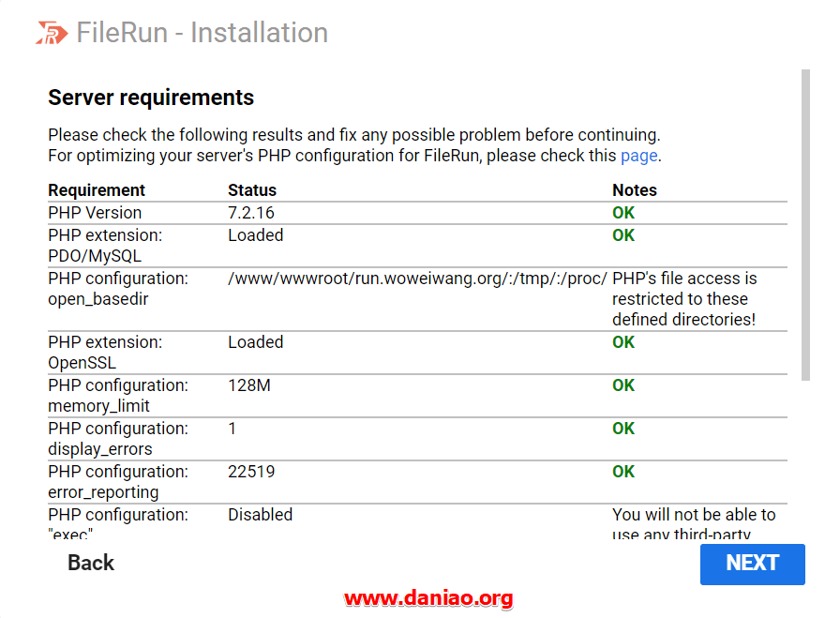
Task: Click the Loaded status for PDO/MySQL
Action: pos(256,235)
